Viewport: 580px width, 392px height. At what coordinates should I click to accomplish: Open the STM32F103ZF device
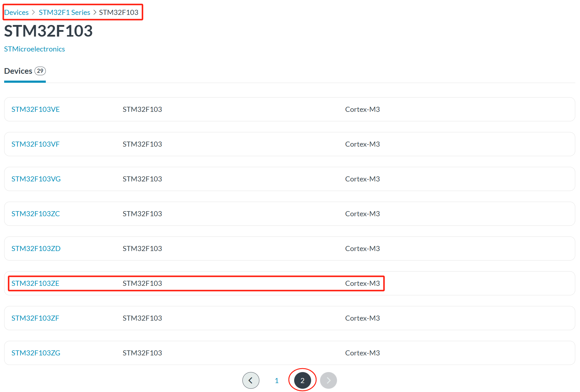click(35, 318)
